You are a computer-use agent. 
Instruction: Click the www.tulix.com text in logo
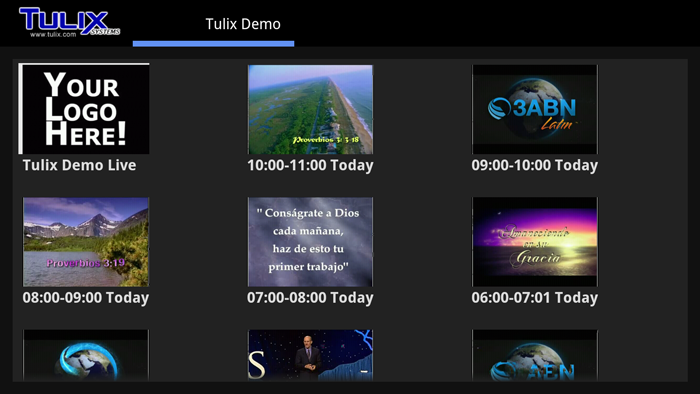coord(53,34)
